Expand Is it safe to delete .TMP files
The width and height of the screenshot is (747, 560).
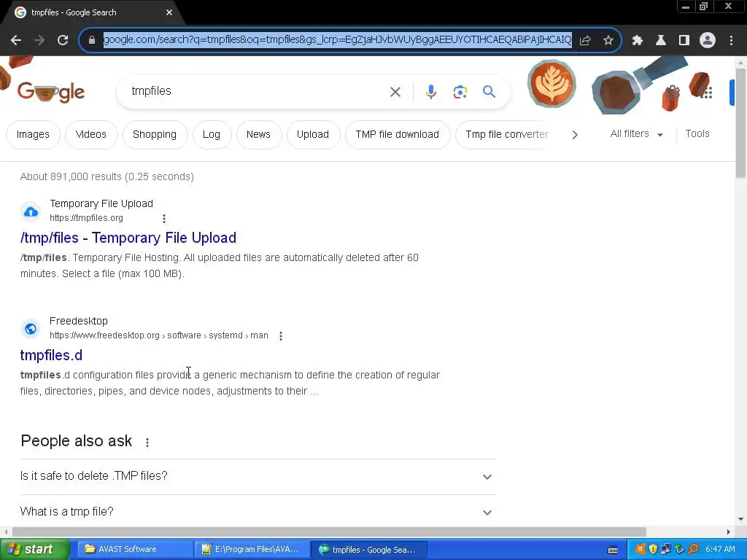258,476
